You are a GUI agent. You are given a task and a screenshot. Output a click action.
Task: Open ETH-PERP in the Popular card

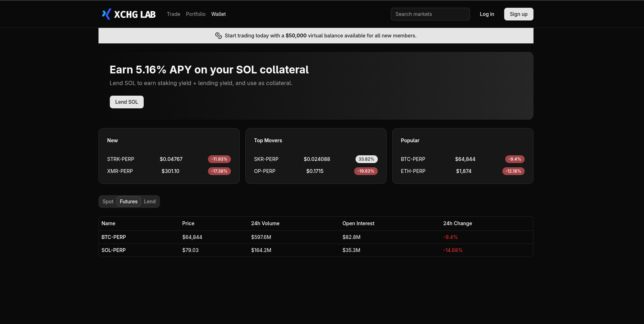click(413, 171)
